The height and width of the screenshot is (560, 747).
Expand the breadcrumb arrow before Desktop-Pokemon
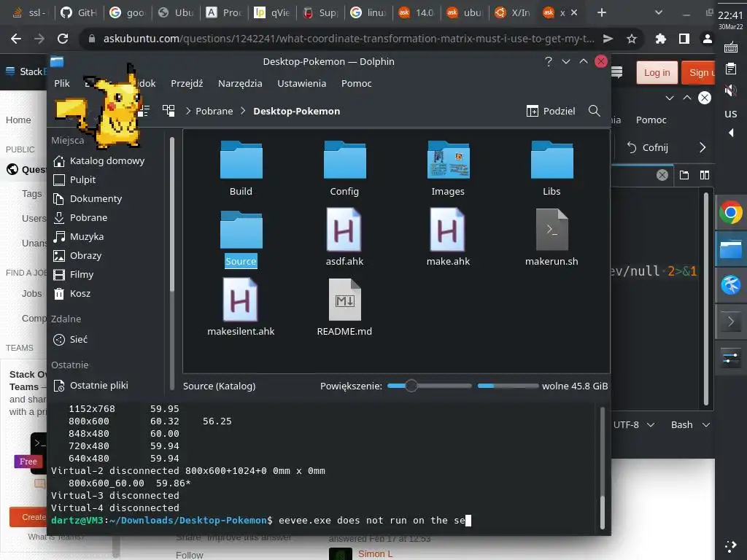pyautogui.click(x=243, y=111)
